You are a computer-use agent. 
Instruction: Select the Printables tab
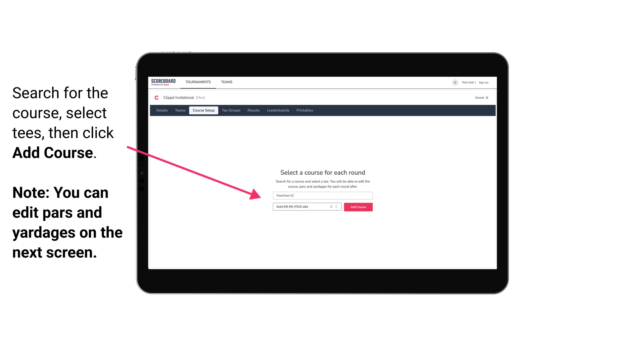coord(305,110)
